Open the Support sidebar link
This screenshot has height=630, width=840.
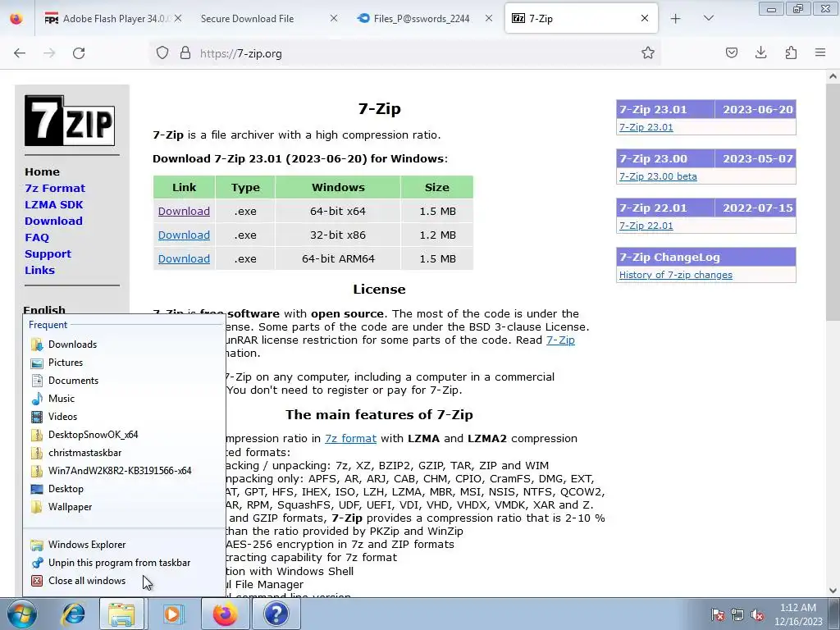(48, 254)
